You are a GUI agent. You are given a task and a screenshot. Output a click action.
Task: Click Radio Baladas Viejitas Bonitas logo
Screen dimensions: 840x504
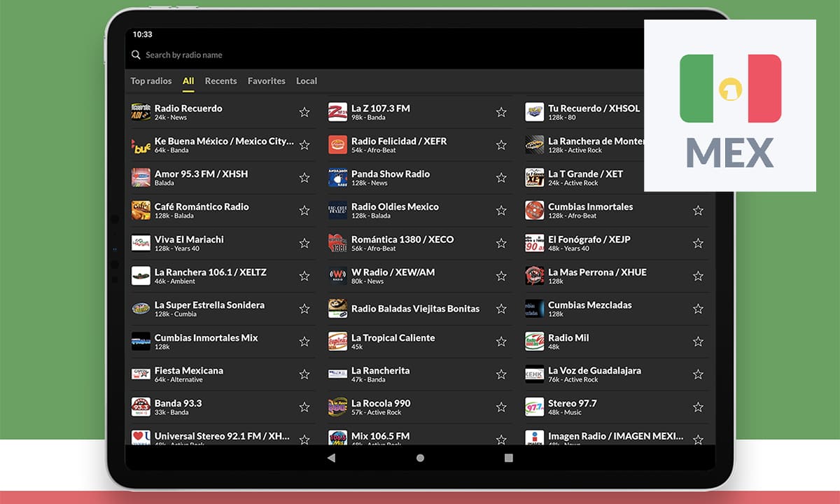(x=338, y=309)
